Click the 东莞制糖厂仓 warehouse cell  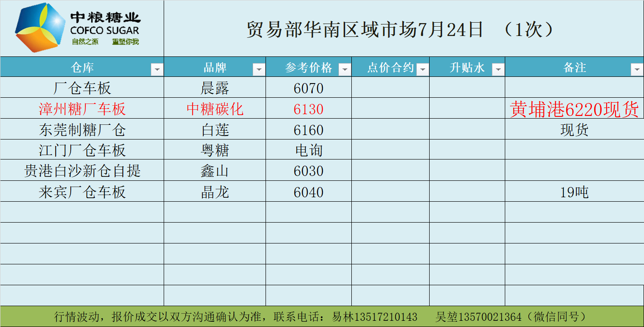(x=82, y=130)
